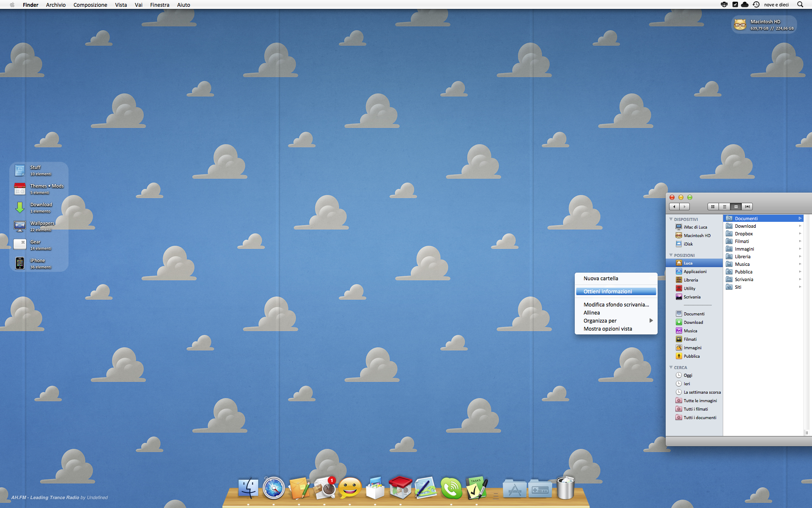
Task: Open coffee cup app with badge 1
Action: 324,488
